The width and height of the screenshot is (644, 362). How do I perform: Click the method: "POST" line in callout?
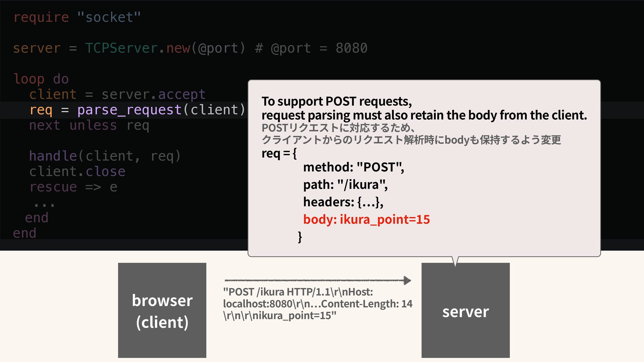point(353,167)
